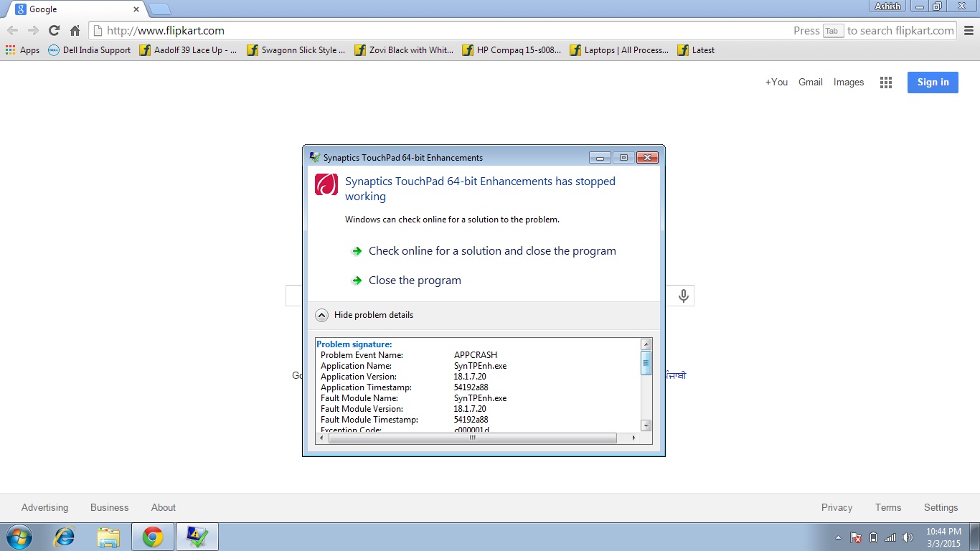Click the voice search microphone icon

[x=684, y=296]
